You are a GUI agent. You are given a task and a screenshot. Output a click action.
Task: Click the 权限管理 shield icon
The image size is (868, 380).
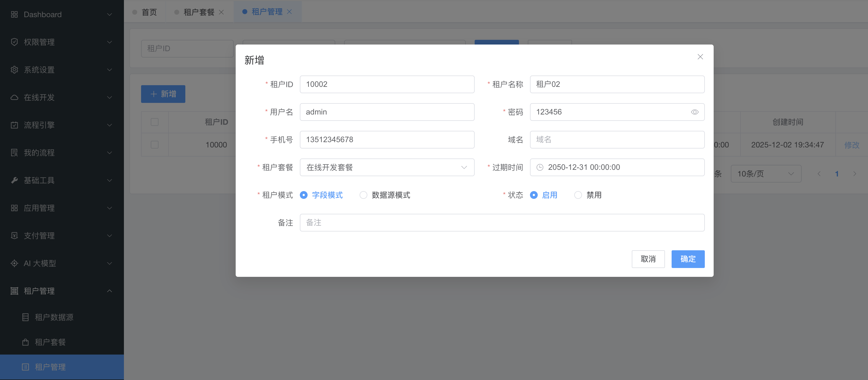14,42
